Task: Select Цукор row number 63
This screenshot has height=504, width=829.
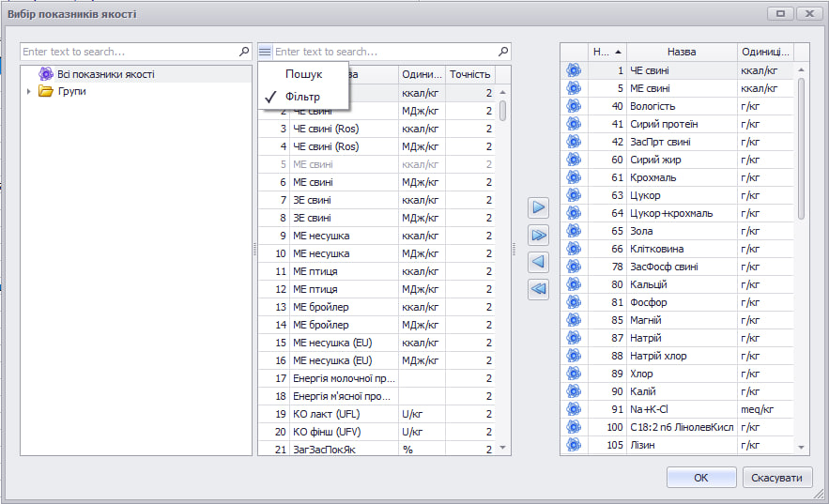Action: (x=677, y=195)
